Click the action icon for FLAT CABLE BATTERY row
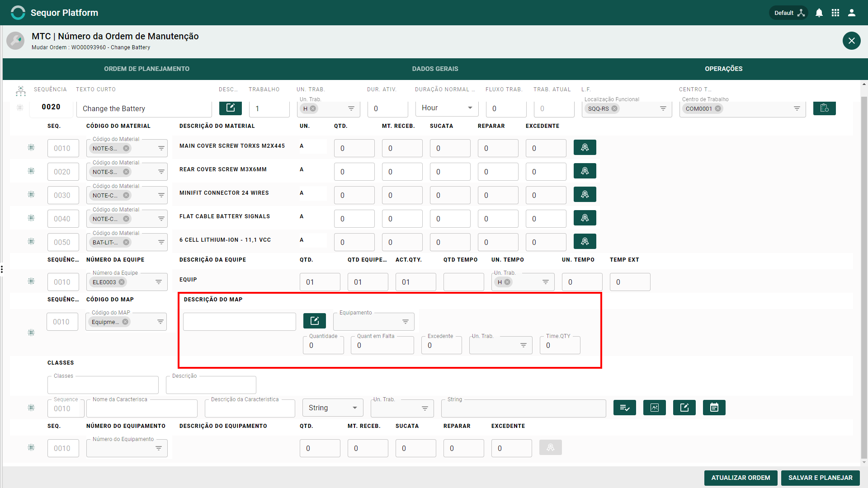868x488 pixels. 585,218
